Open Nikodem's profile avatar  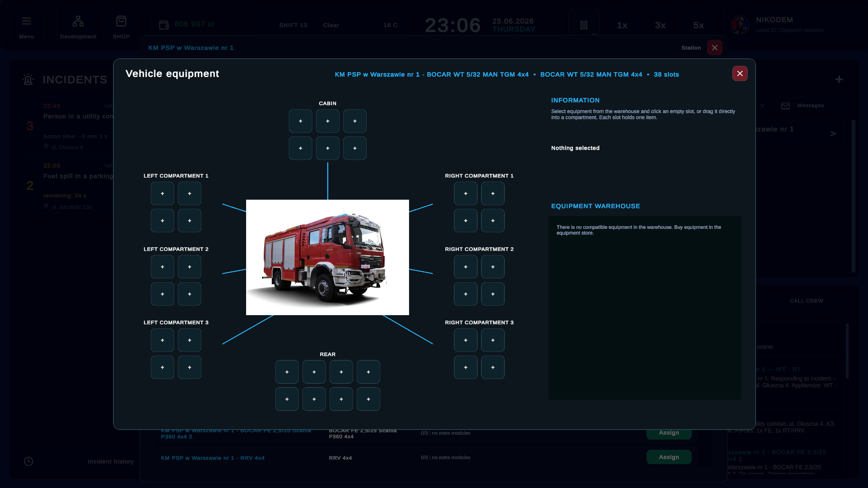pyautogui.click(x=740, y=25)
